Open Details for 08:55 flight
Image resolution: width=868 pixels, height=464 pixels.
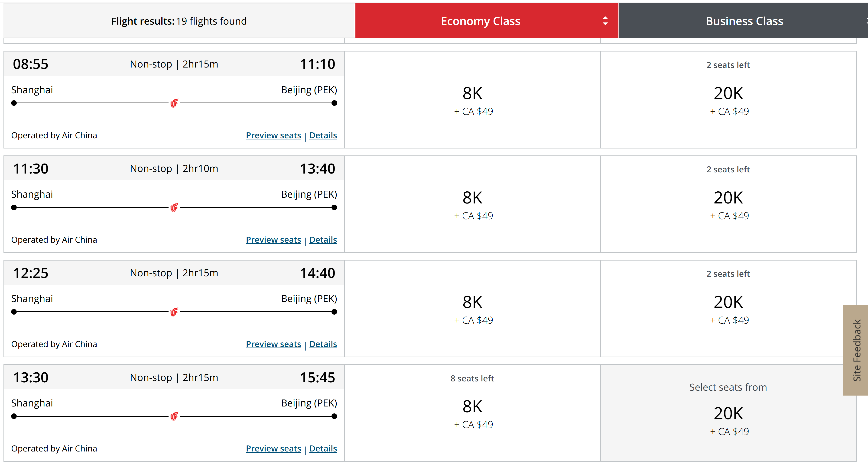(x=323, y=135)
